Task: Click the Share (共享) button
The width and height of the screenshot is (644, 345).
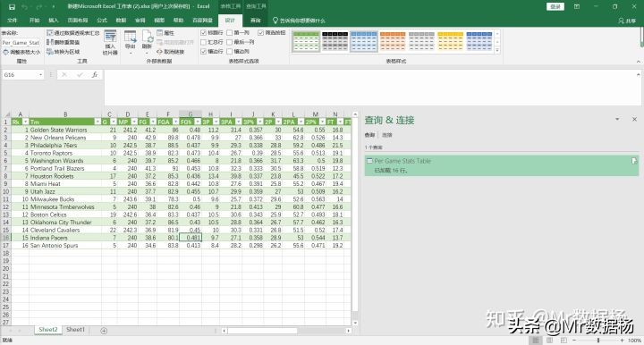Action: click(627, 20)
